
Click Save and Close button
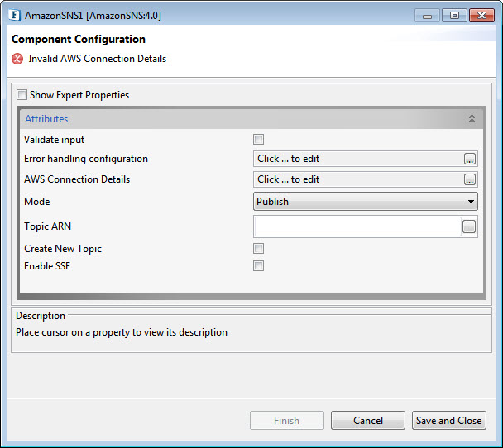448,420
